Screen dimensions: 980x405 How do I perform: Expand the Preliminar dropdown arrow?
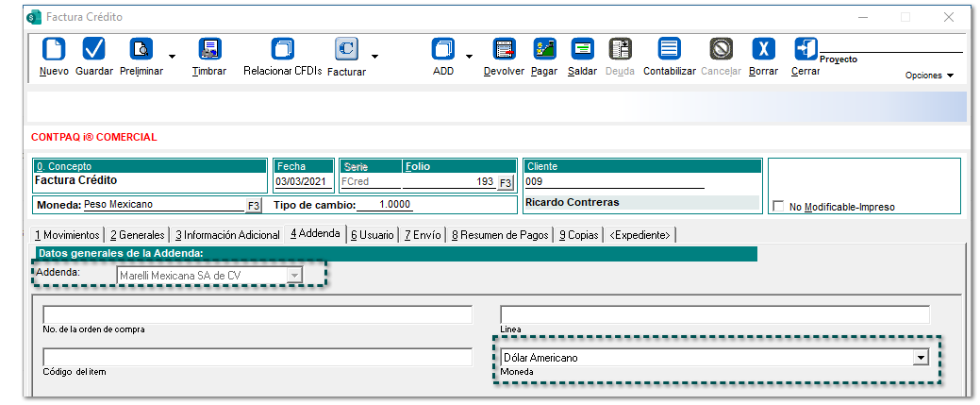172,57
